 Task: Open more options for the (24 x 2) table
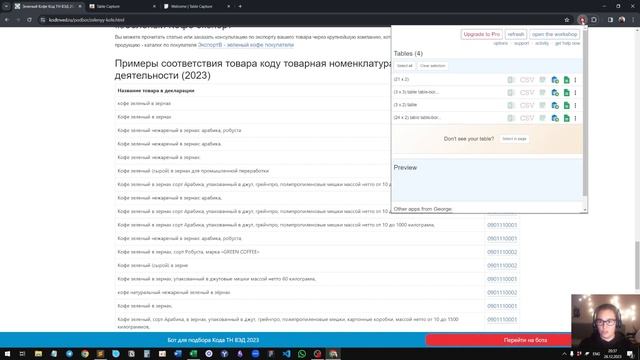pyautogui.click(x=576, y=118)
